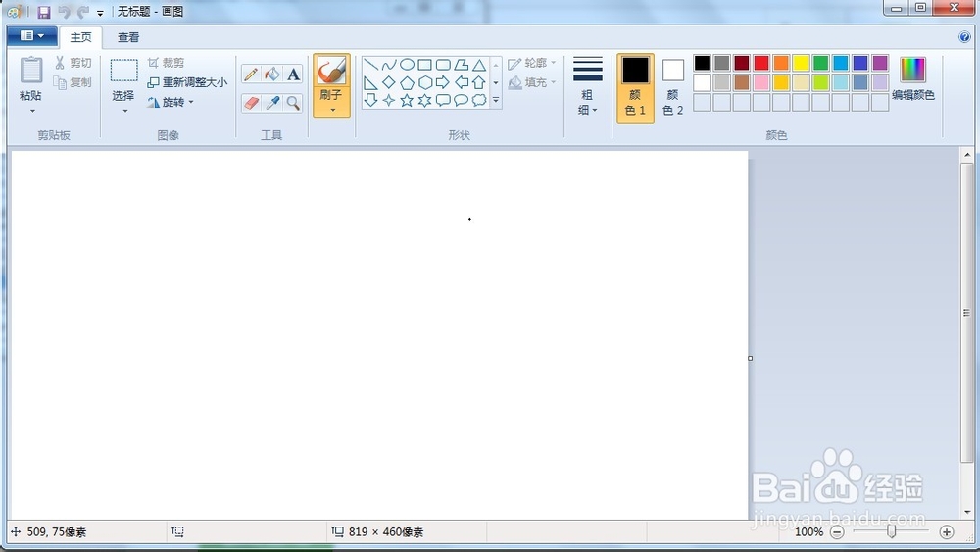Open Paint help question mark icon
This screenshot has height=552, width=980.
pos(964,37)
